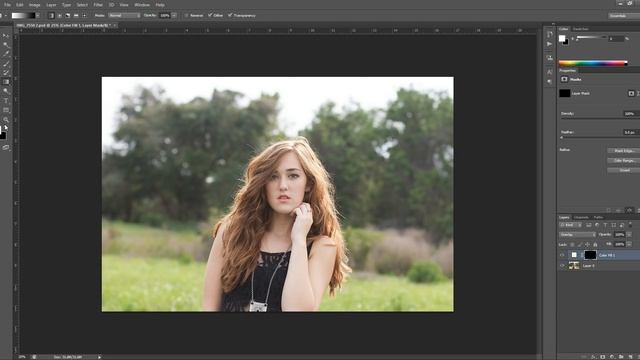Toggle lock transparent pixels
The image size is (640, 360).
(572, 244)
